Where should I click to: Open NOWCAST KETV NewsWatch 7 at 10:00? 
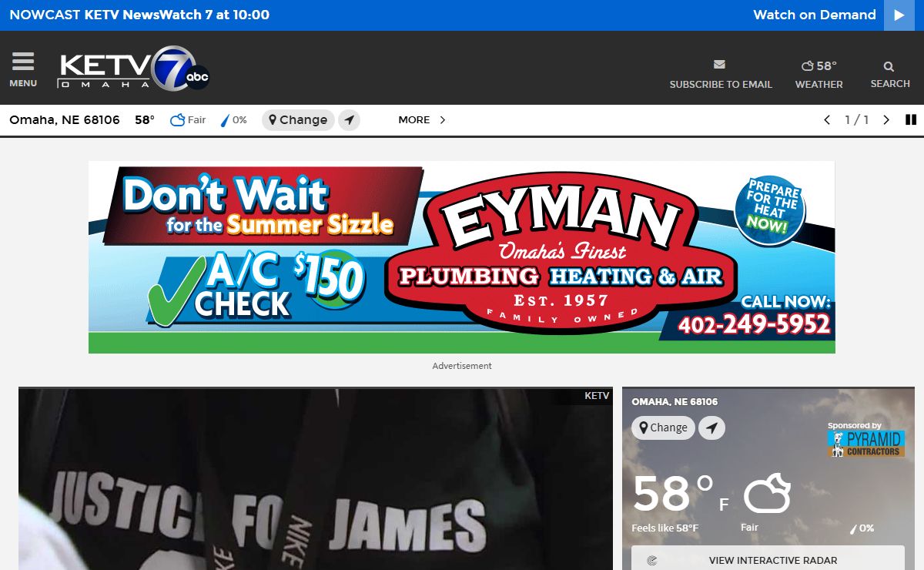coord(139,15)
